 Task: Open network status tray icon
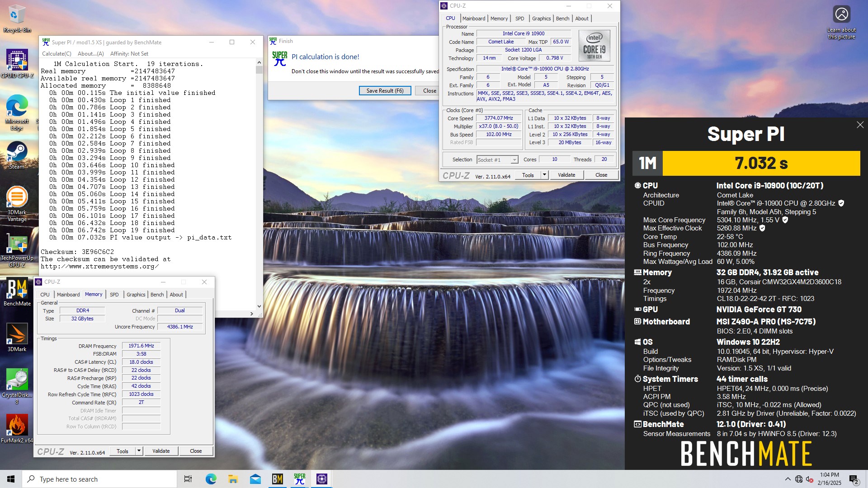799,479
